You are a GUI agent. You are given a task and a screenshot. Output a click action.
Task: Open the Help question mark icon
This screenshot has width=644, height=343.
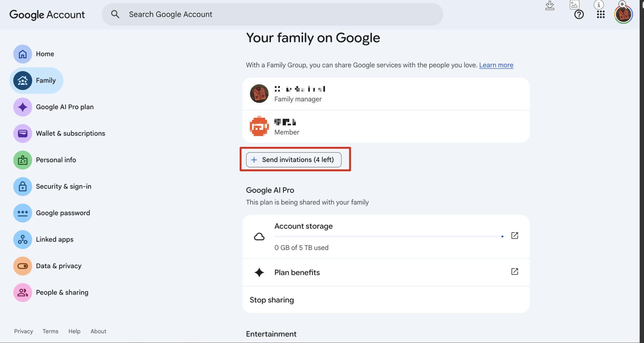click(579, 14)
